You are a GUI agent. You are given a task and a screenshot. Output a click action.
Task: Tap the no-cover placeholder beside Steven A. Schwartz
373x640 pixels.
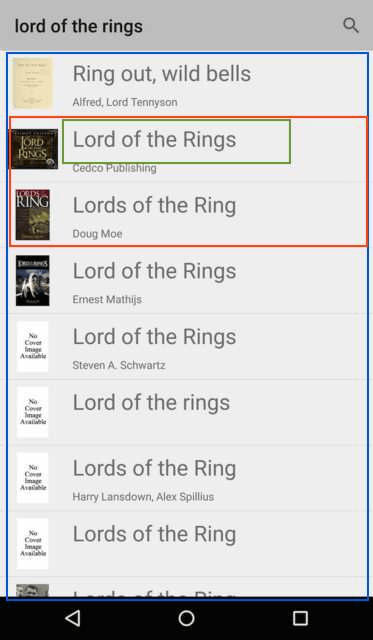[33, 346]
